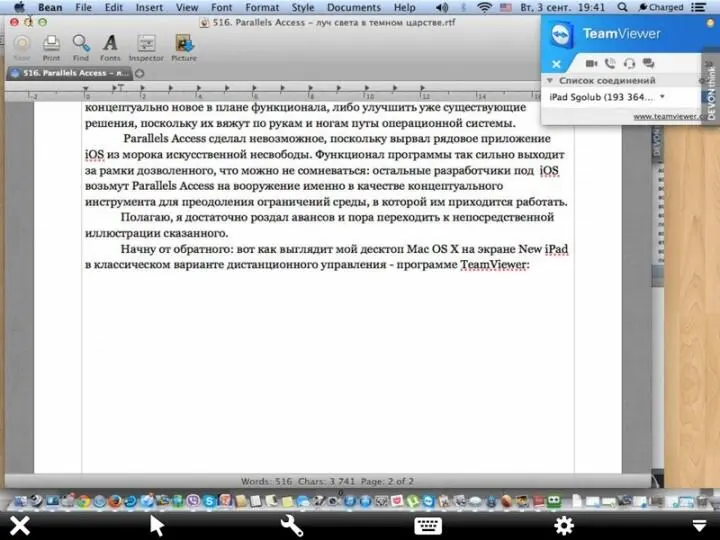Click the TeamViewer headset audio icon
This screenshot has width=720, height=540.
[x=630, y=63]
